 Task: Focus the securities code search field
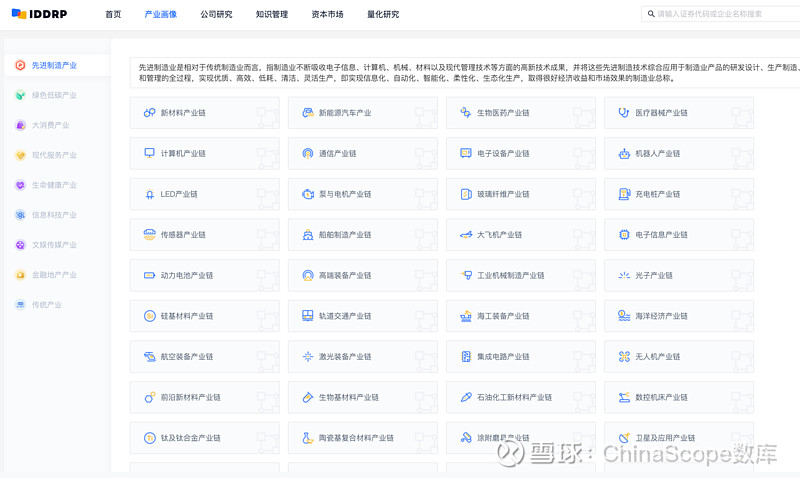coord(720,14)
